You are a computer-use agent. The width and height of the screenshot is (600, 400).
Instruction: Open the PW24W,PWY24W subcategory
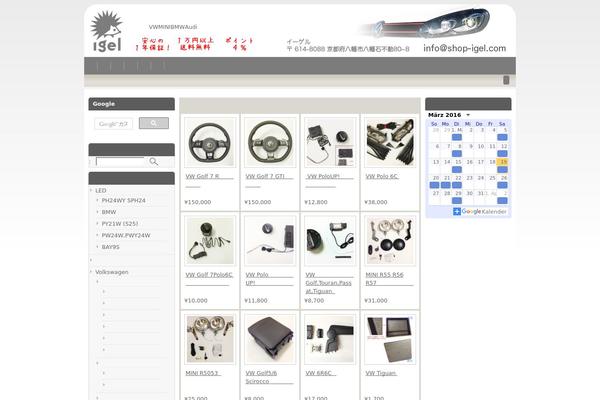126,235
